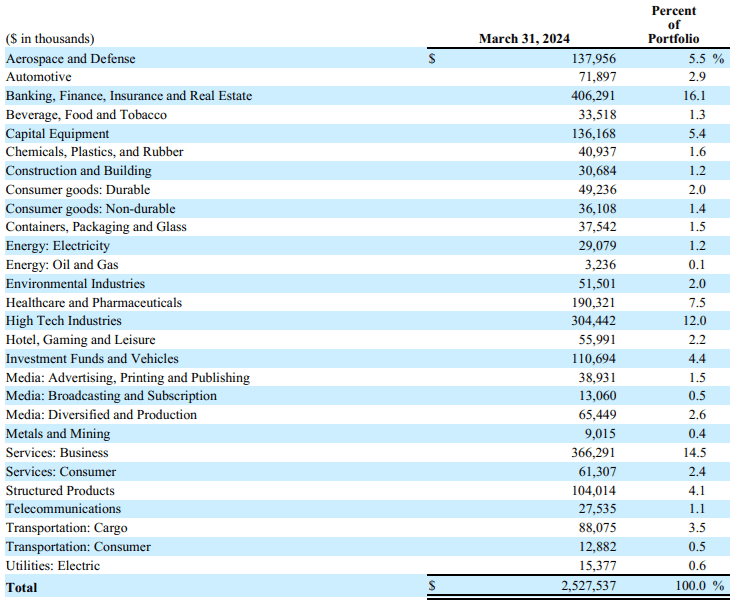Select the value 51,501
730x612 pixels.
coord(597,284)
